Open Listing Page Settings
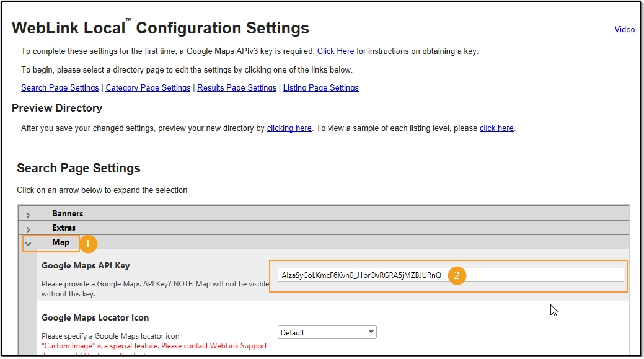 [320, 87]
